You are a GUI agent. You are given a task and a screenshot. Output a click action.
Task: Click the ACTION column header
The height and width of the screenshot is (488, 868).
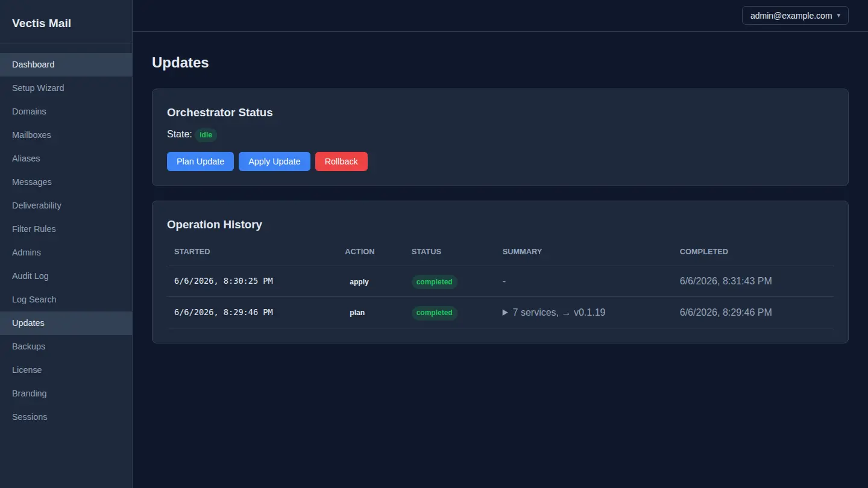pos(360,252)
